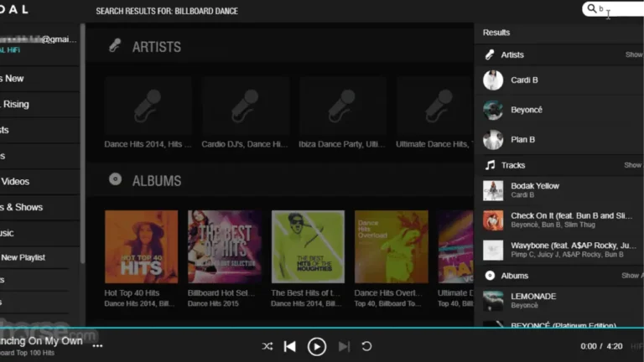
Task: Click the account email in the sidebar
Action: [39, 39]
